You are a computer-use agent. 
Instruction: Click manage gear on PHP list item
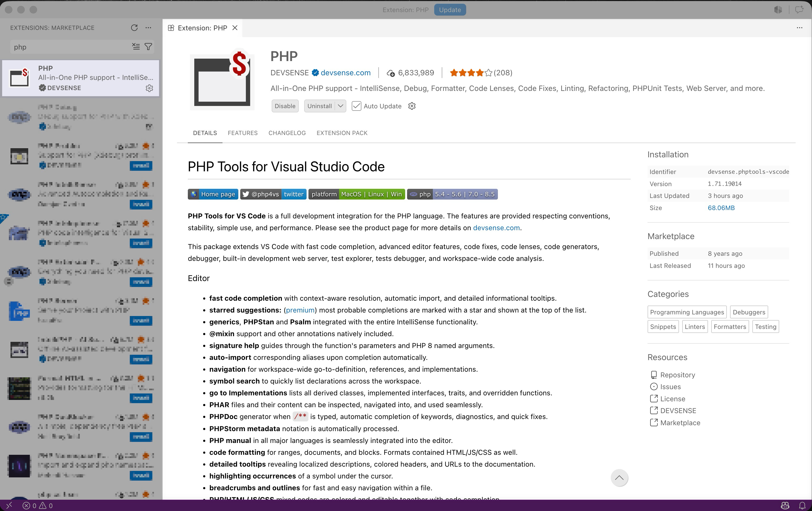pyautogui.click(x=149, y=88)
